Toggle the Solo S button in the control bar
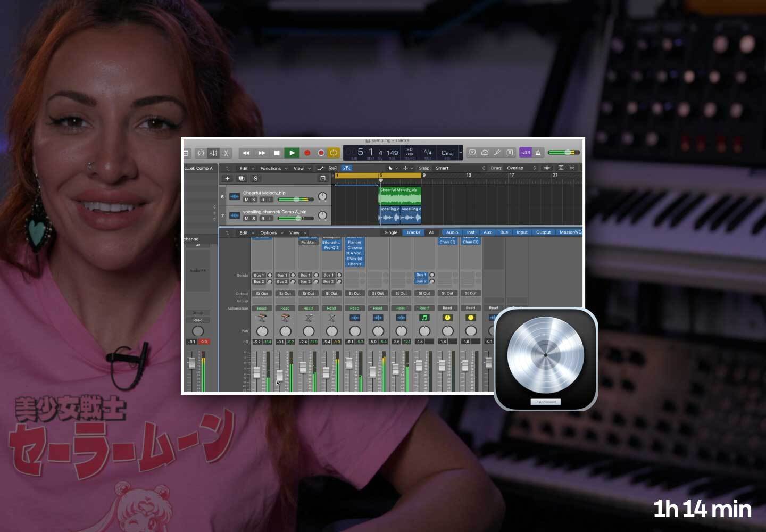Screen dimensions: 766x532 point(510,153)
